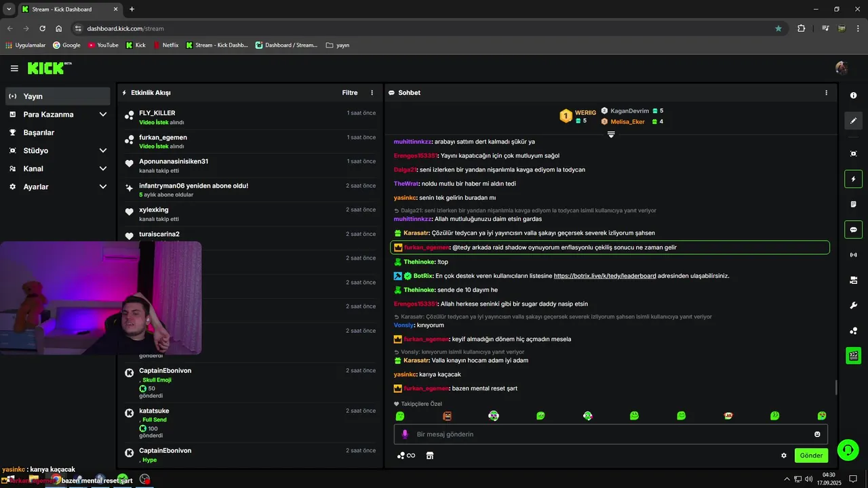Open the document notes icon in sidebar
868x488 pixels.
854,204
